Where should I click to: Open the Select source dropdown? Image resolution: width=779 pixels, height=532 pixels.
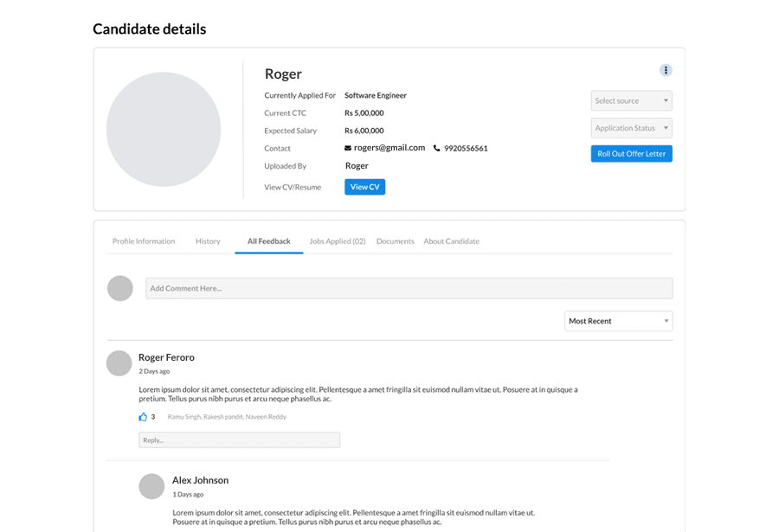click(x=632, y=100)
